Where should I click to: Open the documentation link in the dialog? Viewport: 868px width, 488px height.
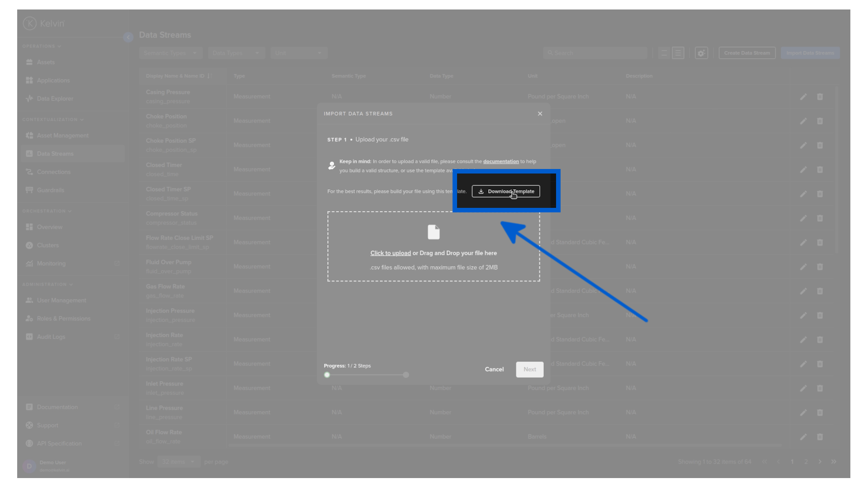500,161
